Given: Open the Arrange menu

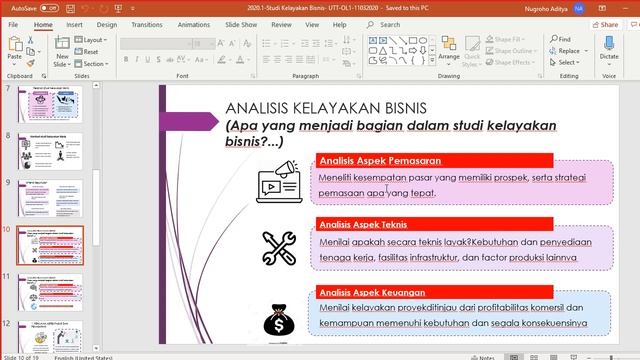Looking at the screenshot, I should (x=449, y=52).
